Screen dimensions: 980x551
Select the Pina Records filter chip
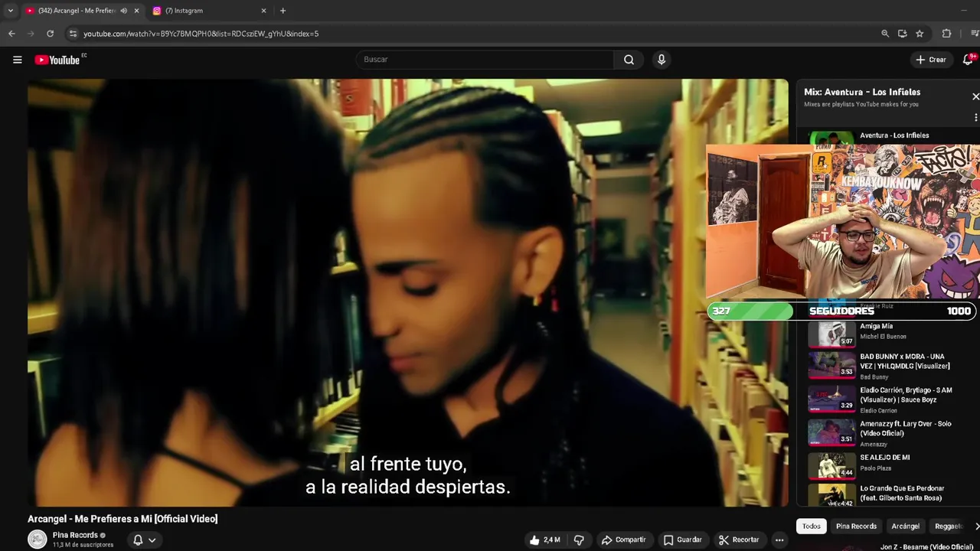click(x=856, y=526)
